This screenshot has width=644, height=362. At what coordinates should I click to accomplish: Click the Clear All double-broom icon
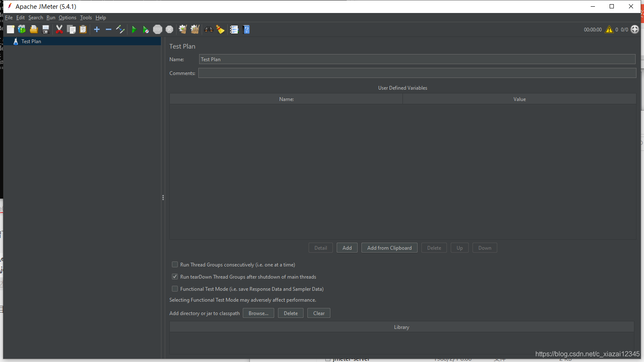[195, 29]
